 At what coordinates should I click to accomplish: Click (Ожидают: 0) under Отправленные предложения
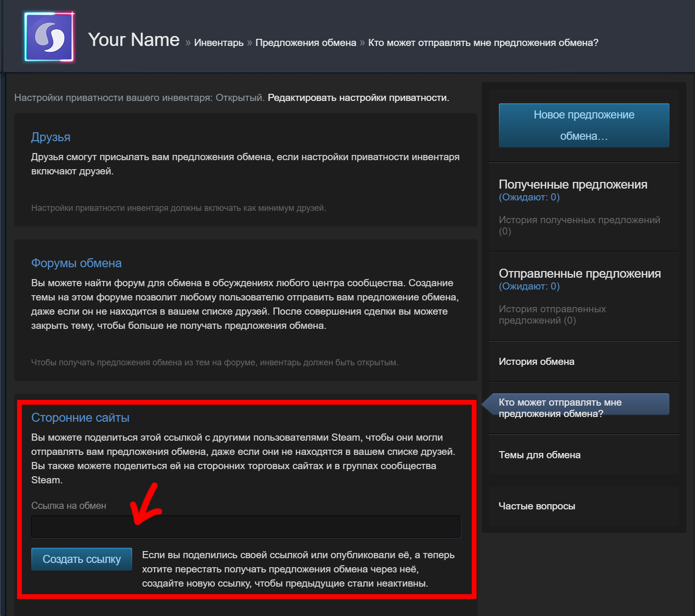529,286
